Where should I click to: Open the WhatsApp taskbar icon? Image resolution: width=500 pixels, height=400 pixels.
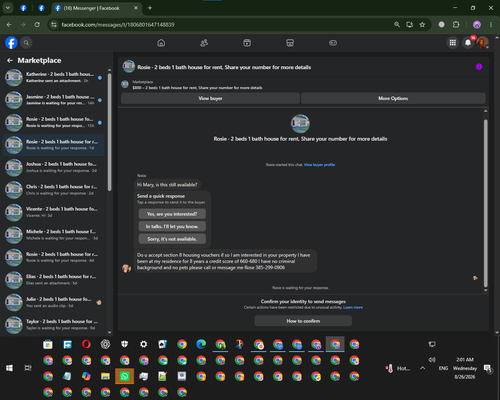(x=124, y=376)
